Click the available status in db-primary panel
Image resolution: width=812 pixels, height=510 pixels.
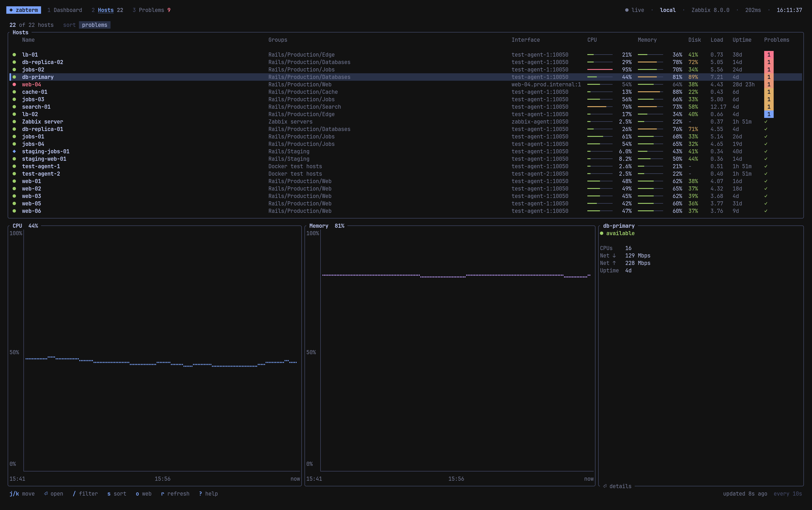[617, 233]
